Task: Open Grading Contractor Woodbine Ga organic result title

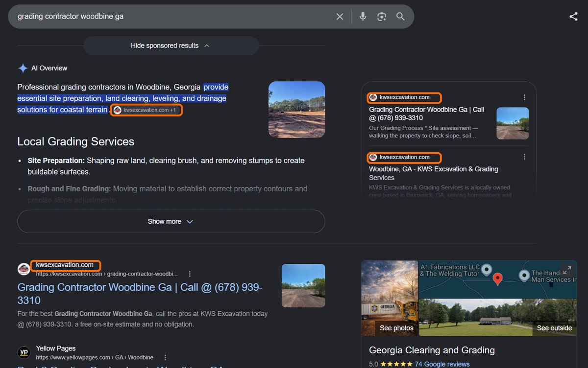Action: point(140,294)
